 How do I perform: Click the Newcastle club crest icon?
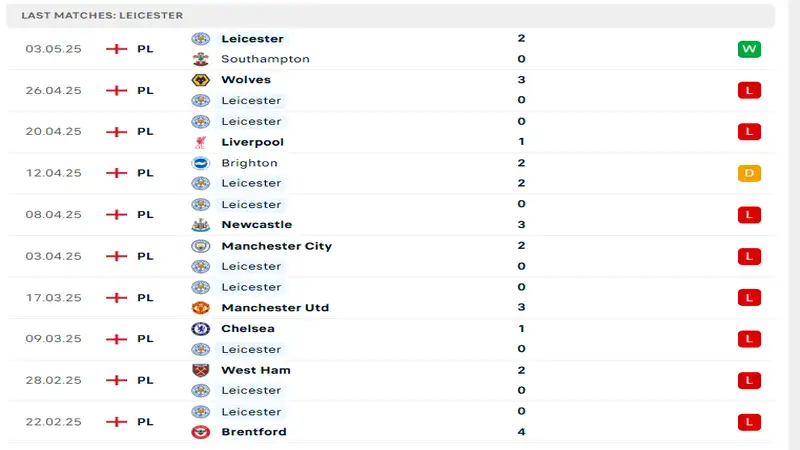201,225
